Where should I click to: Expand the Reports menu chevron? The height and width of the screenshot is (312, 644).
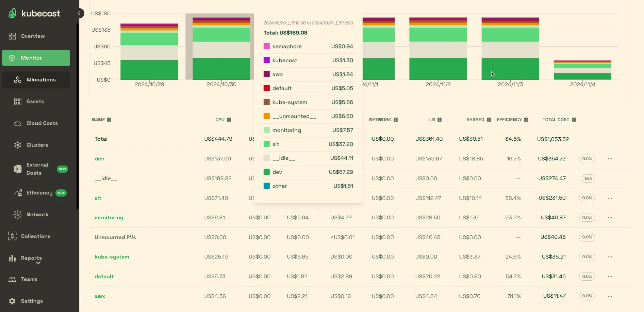click(x=38, y=263)
